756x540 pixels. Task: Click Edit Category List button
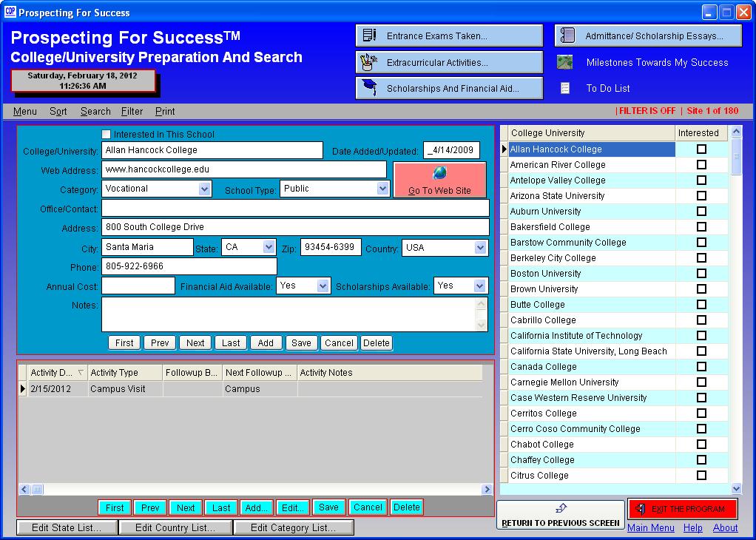click(x=293, y=527)
